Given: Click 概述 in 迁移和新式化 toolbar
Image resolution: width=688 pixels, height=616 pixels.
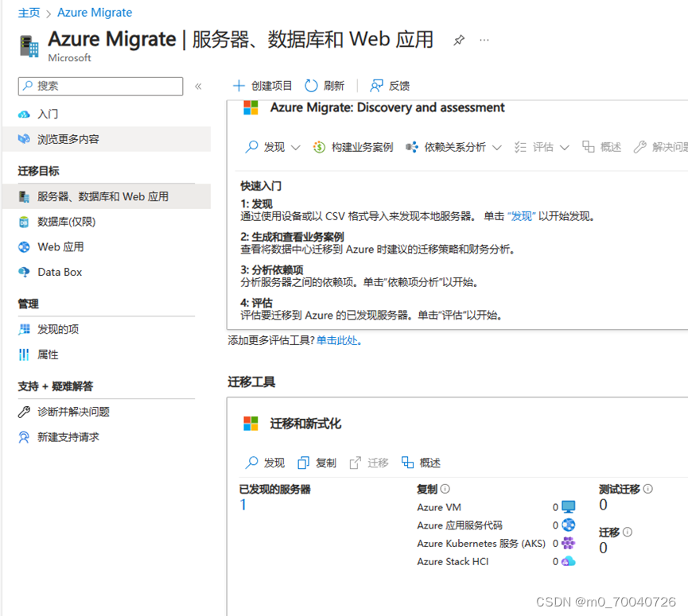Looking at the screenshot, I should point(421,463).
